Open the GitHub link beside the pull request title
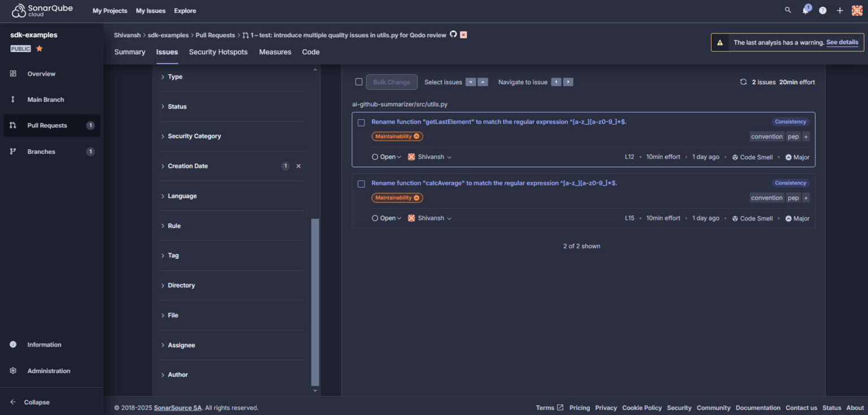This screenshot has width=868, height=415. (x=454, y=34)
